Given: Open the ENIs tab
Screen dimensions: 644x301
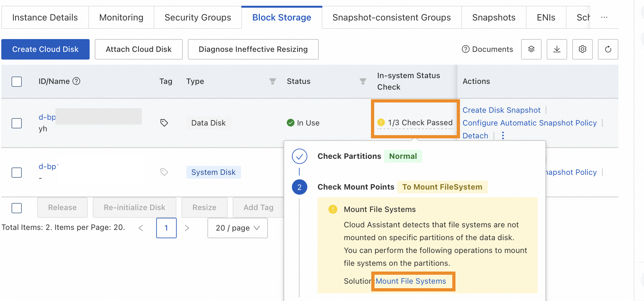Looking at the screenshot, I should (546, 17).
